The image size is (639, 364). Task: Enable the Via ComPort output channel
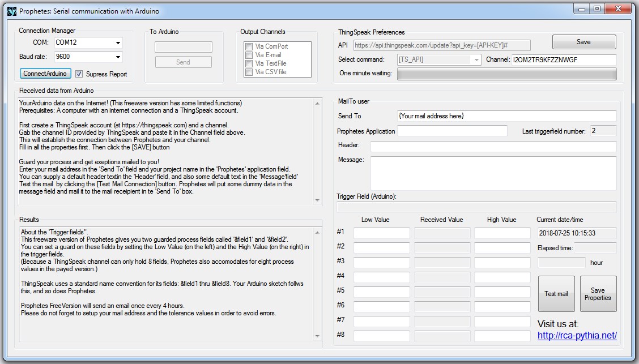[249, 46]
